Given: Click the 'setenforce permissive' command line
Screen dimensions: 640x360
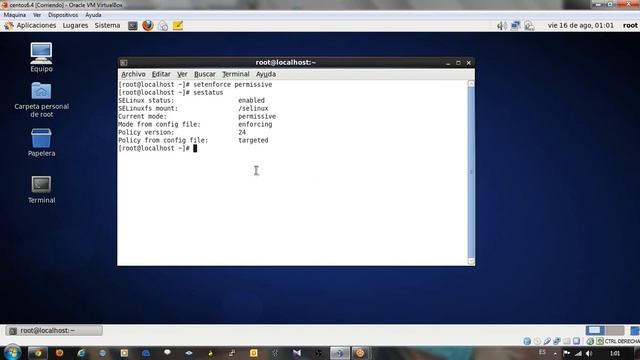Looking at the screenshot, I should coord(195,84).
